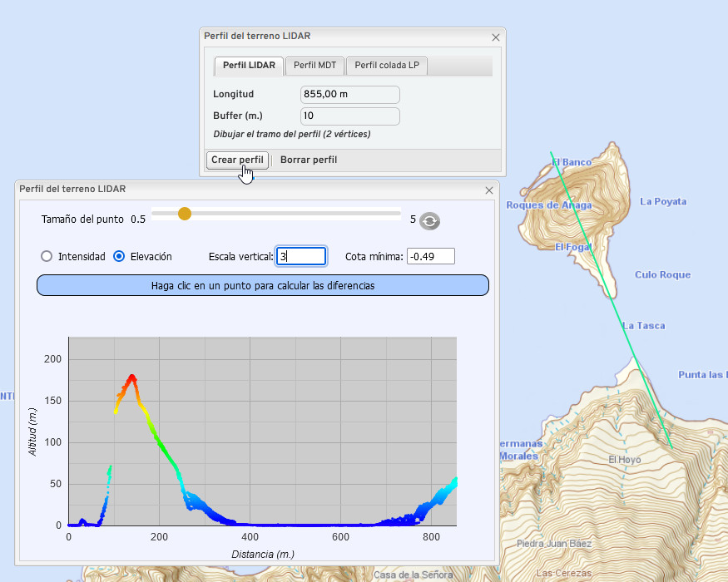The width and height of the screenshot is (728, 582).
Task: Select the Perfil LIDAR tab
Action: pyautogui.click(x=248, y=65)
